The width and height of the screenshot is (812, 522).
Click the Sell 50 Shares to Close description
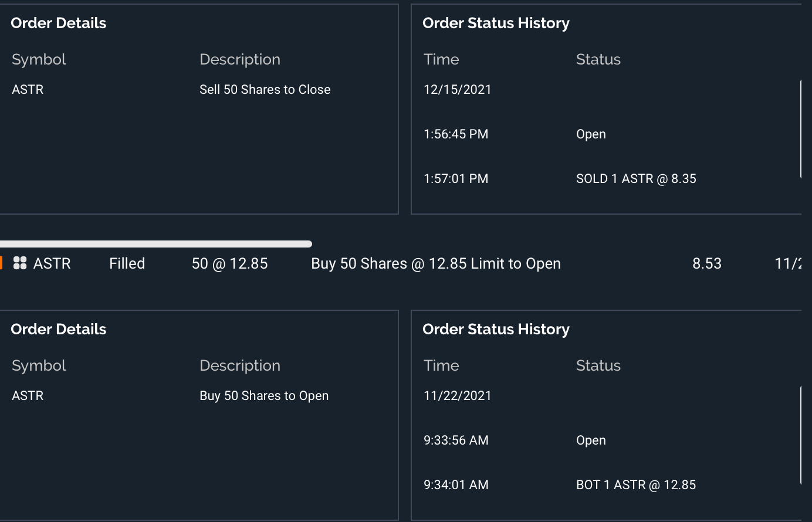265,90
